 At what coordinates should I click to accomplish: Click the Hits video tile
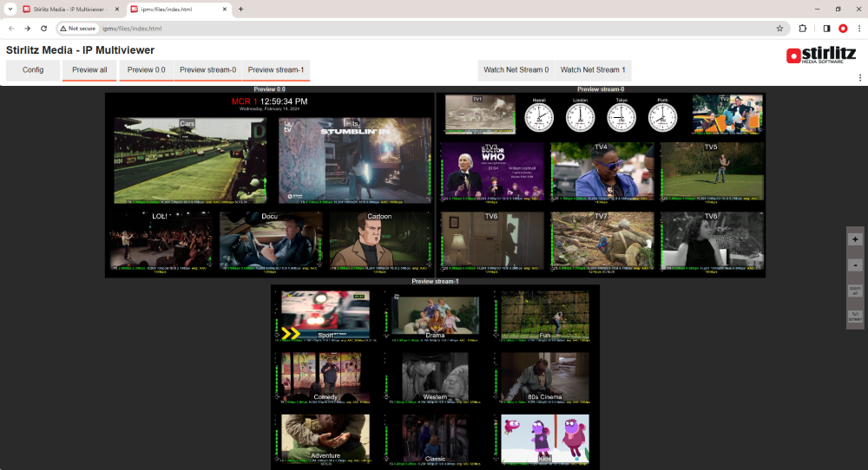coord(354,160)
